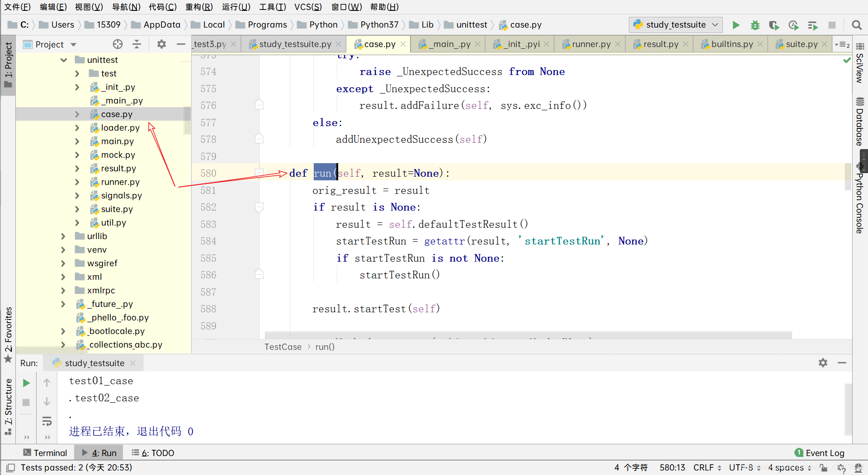Viewport: 868px width, 475px height.
Task: Expand the venv folder
Action: pyautogui.click(x=63, y=249)
